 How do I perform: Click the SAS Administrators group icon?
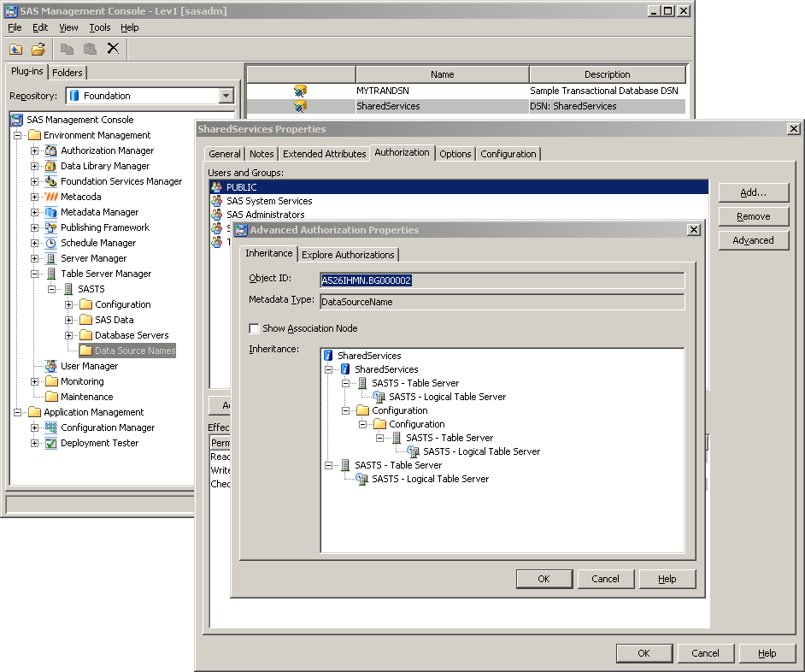pyautogui.click(x=217, y=215)
